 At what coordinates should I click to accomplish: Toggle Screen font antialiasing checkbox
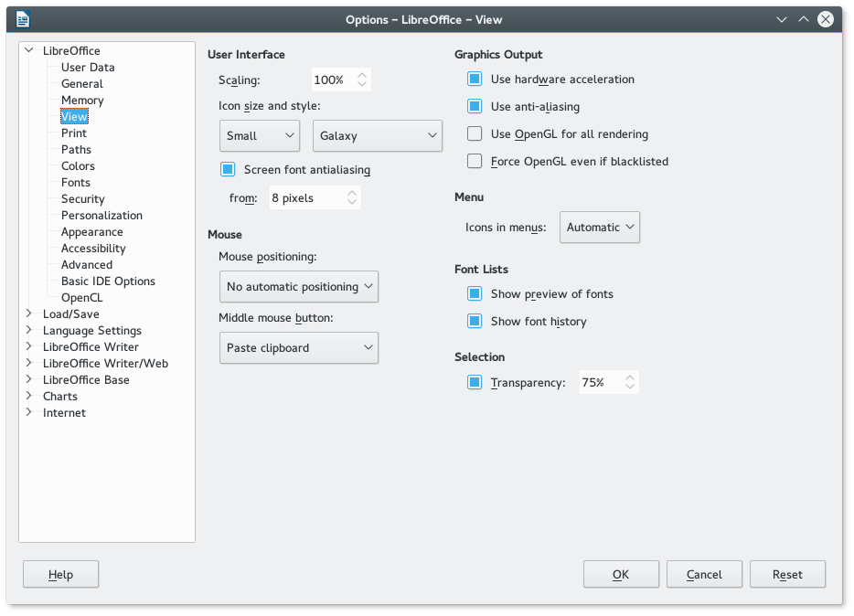pyautogui.click(x=228, y=169)
